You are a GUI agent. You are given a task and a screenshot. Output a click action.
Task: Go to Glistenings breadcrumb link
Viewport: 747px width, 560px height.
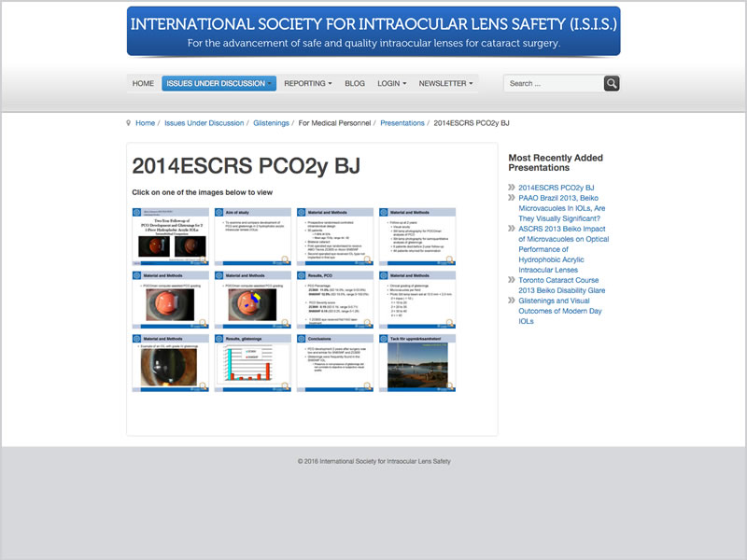tap(271, 123)
